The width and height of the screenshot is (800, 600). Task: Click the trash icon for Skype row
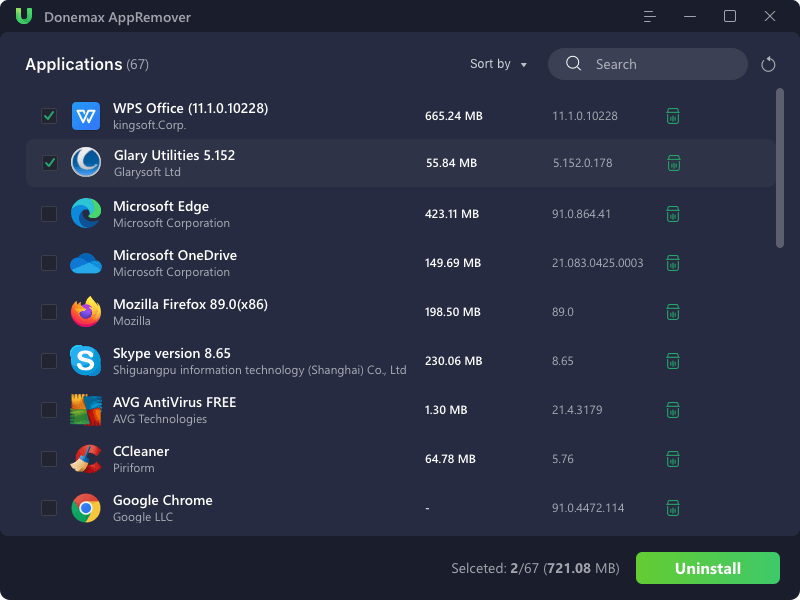[x=673, y=361]
